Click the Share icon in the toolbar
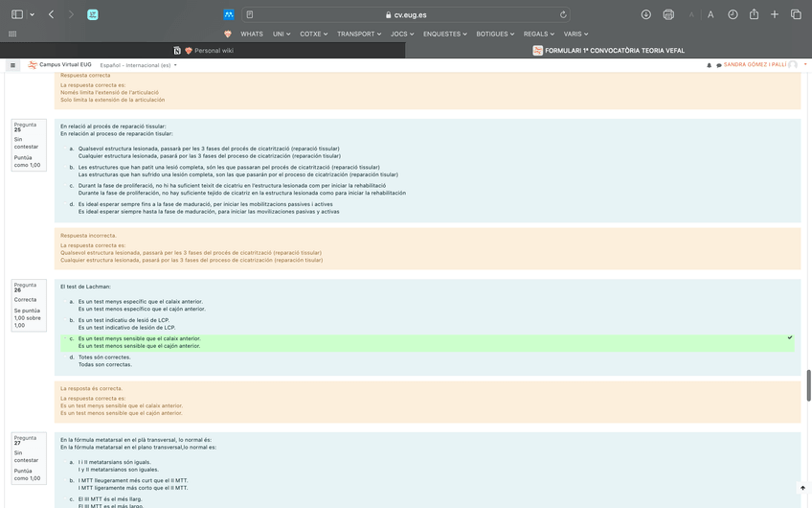The height and width of the screenshot is (508, 812). click(754, 14)
